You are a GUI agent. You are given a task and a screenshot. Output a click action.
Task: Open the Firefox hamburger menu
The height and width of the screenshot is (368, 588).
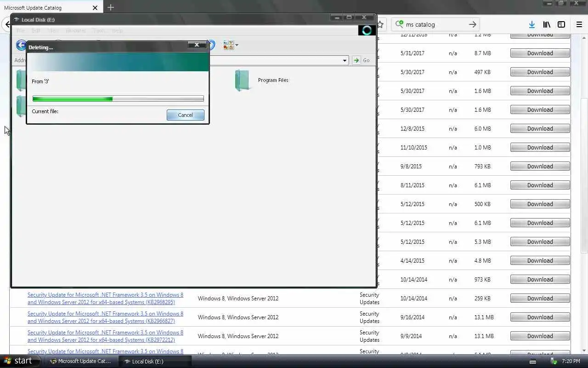click(x=579, y=24)
